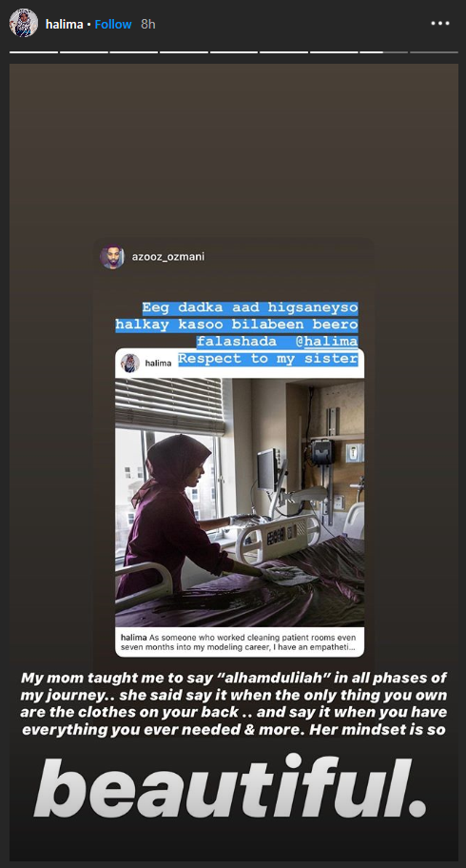Open the halima username at top

pyautogui.click(x=65, y=25)
